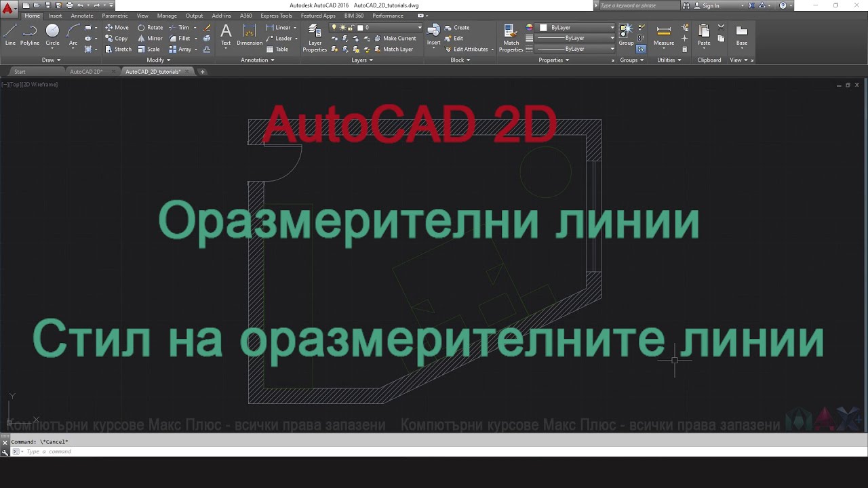Insert a Table
The image size is (868, 488).
[x=277, y=49]
